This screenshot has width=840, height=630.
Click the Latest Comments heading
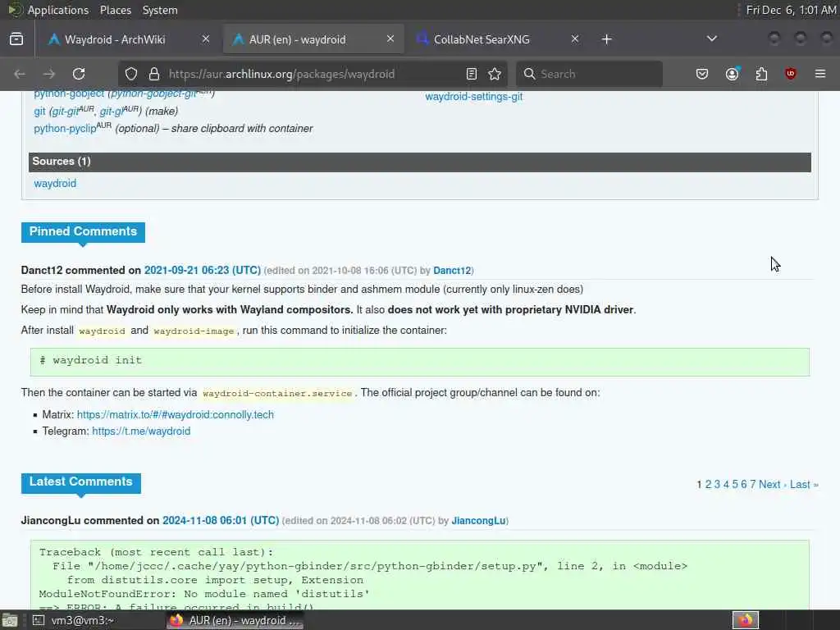tap(81, 482)
